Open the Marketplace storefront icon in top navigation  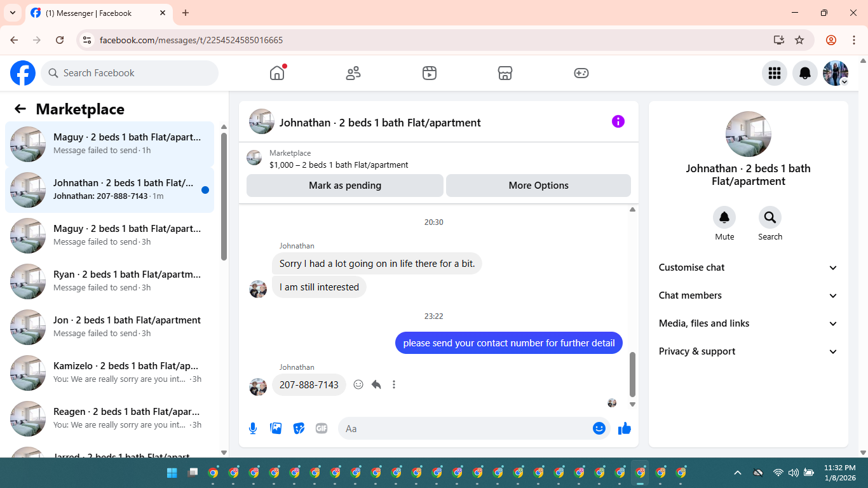point(505,73)
